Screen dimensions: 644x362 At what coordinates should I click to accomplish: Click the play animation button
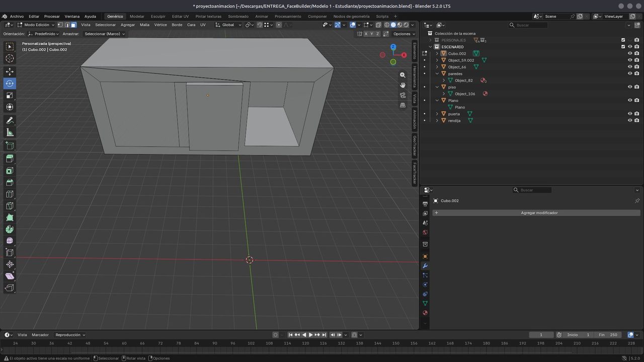(x=310, y=335)
